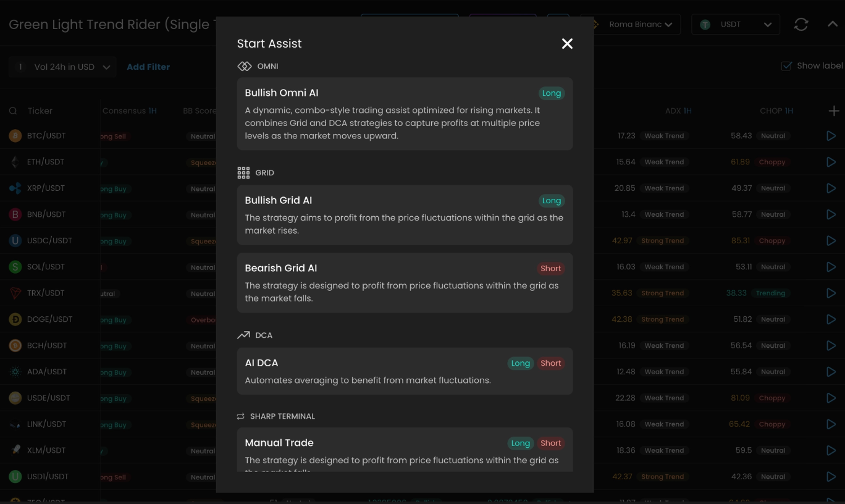
Task: Click the search icon beside Ticker
Action: (13, 111)
